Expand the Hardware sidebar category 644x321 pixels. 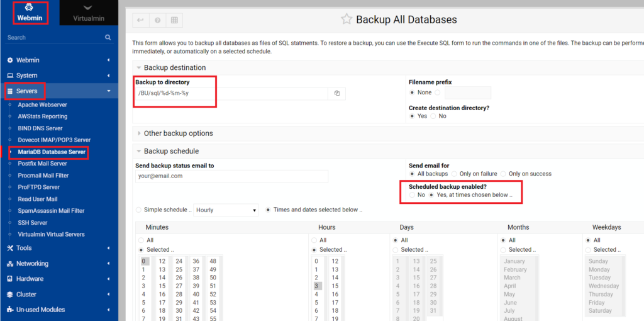tap(59, 279)
